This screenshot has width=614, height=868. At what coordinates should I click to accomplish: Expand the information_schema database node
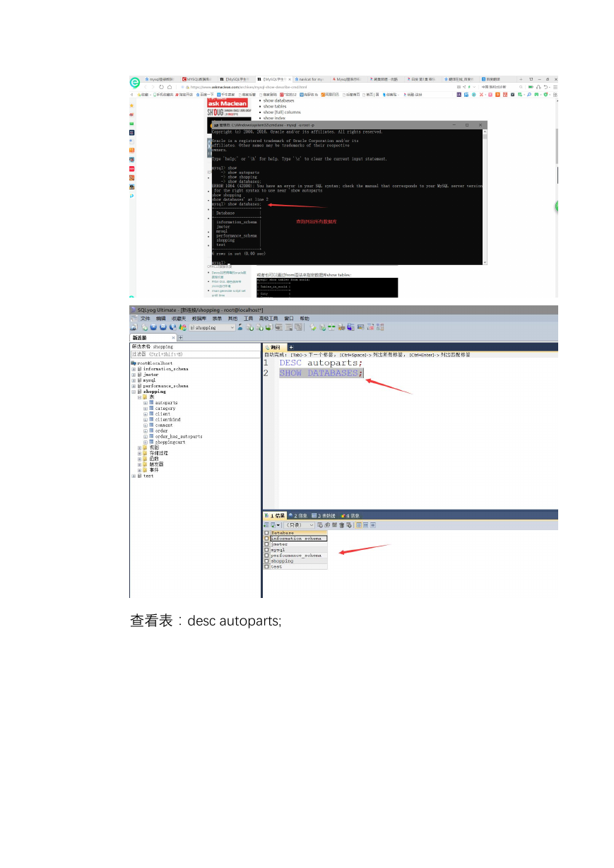coord(134,369)
